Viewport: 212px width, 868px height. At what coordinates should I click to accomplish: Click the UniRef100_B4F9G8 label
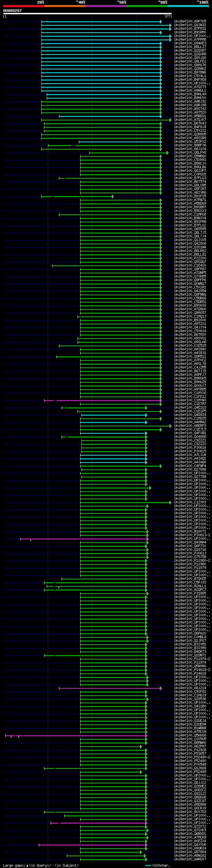(190, 79)
